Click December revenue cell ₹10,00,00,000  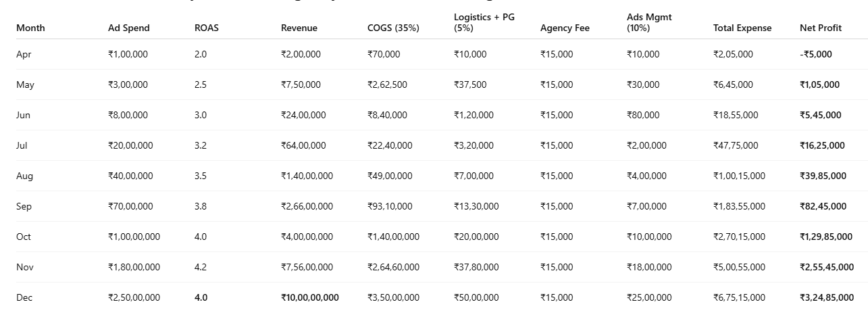(x=310, y=297)
